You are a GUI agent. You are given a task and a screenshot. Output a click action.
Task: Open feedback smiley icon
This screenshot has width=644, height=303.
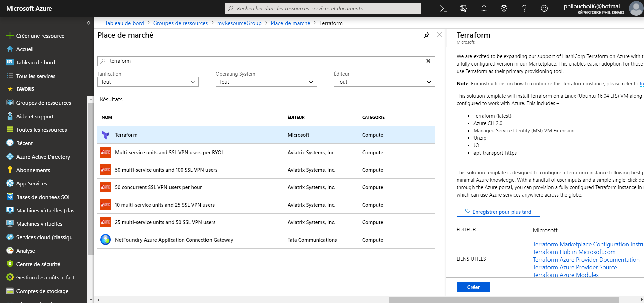(x=544, y=9)
